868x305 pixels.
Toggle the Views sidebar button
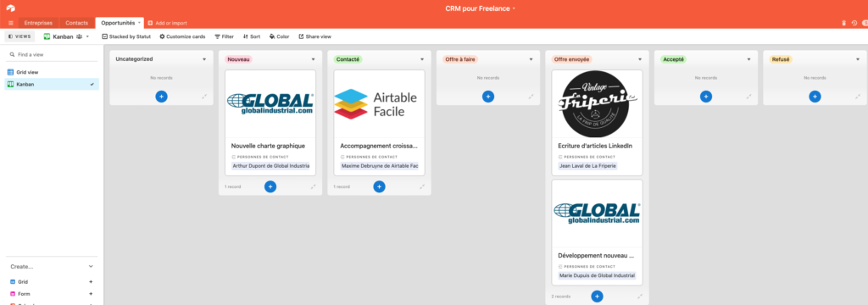[20, 36]
